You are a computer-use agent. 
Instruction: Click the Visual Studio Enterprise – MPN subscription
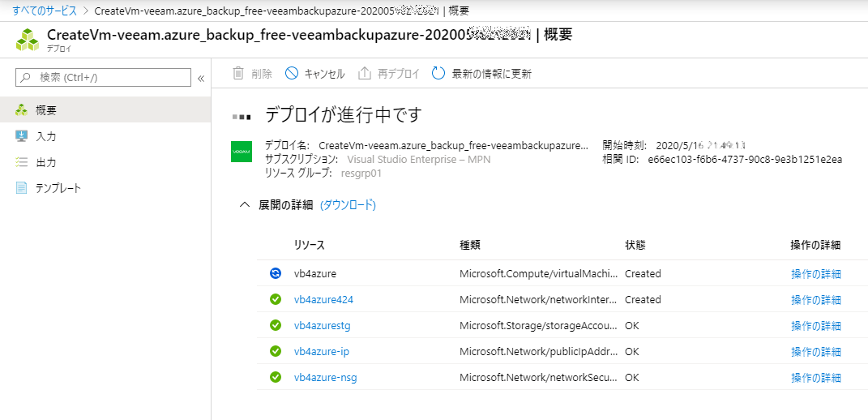418,160
